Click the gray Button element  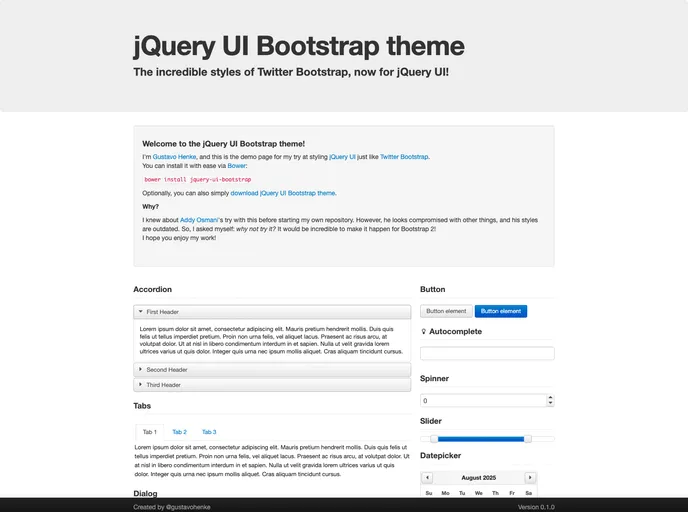point(446,311)
